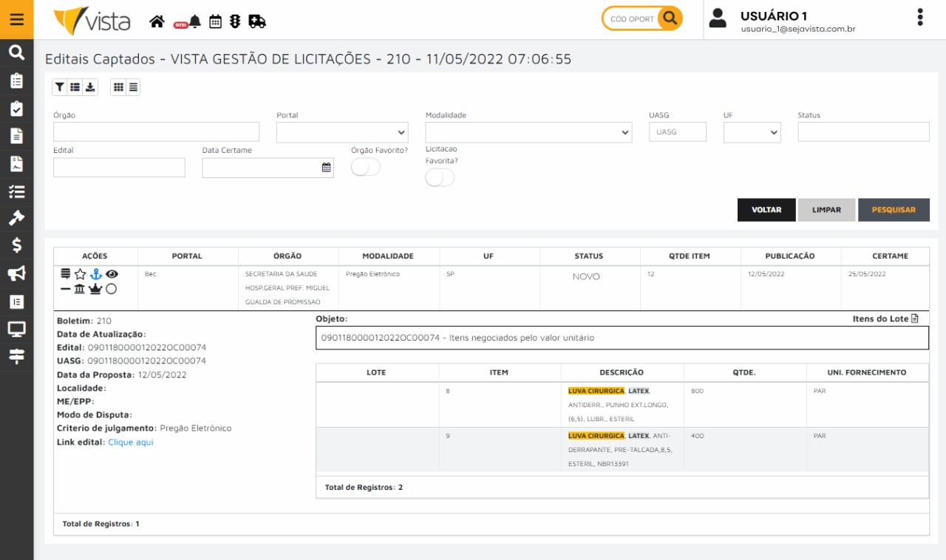Click the user avatar icon

coord(718,18)
